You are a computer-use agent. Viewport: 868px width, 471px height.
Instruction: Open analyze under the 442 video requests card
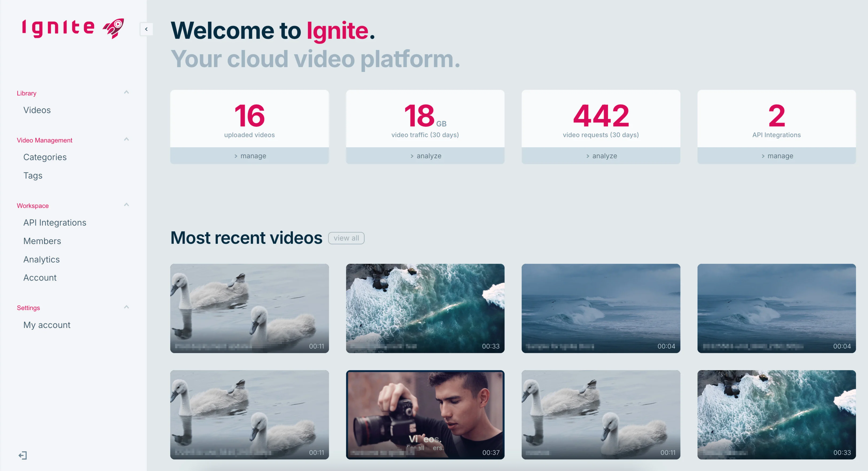(601, 156)
